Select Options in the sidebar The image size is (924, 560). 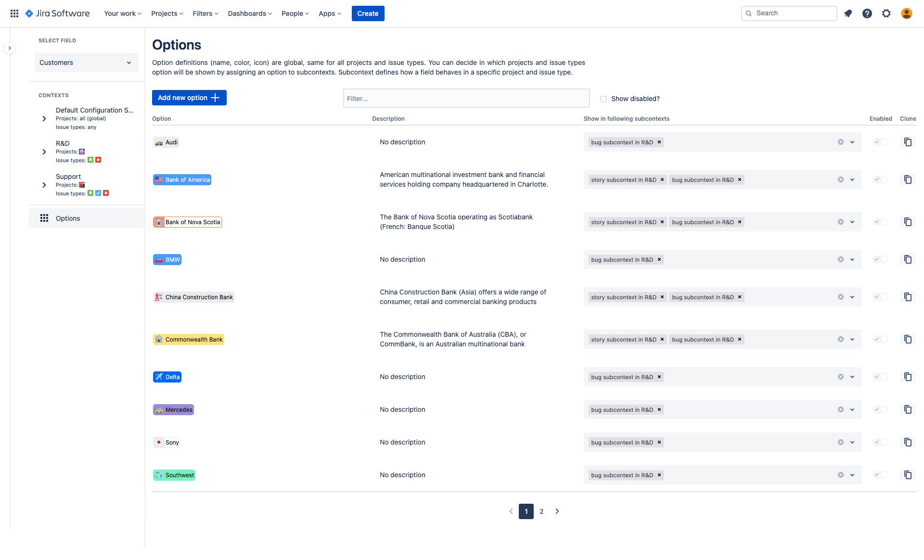click(68, 218)
